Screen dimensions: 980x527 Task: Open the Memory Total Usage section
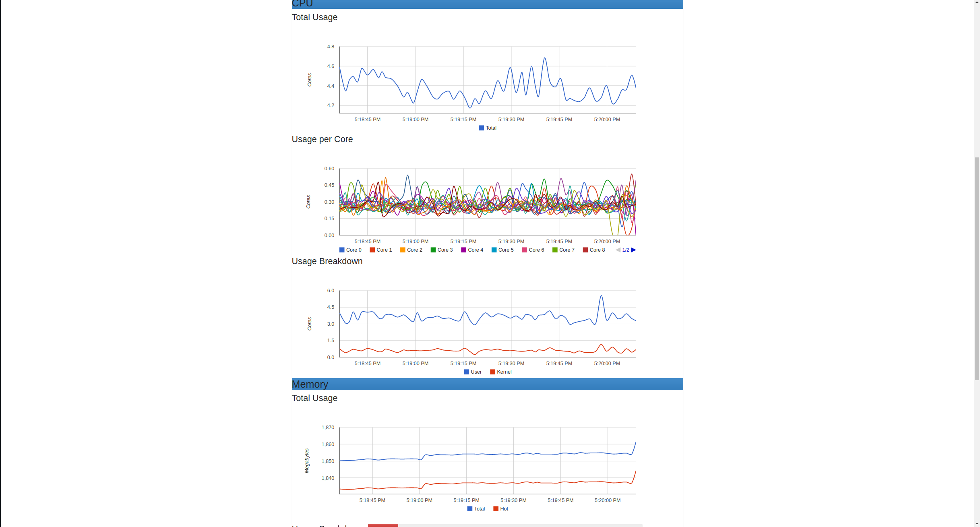pos(314,398)
